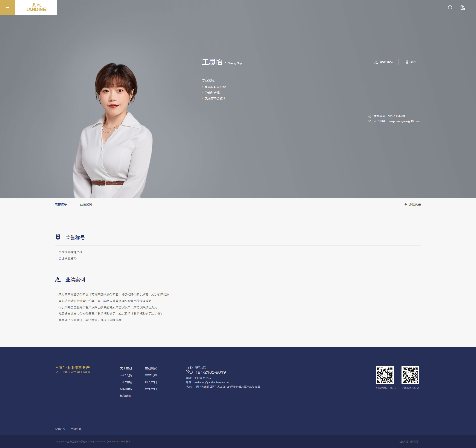This screenshot has width=476, height=448.
Task: Click the envelope icon beside 电子邮箱
Action: click(x=369, y=121)
